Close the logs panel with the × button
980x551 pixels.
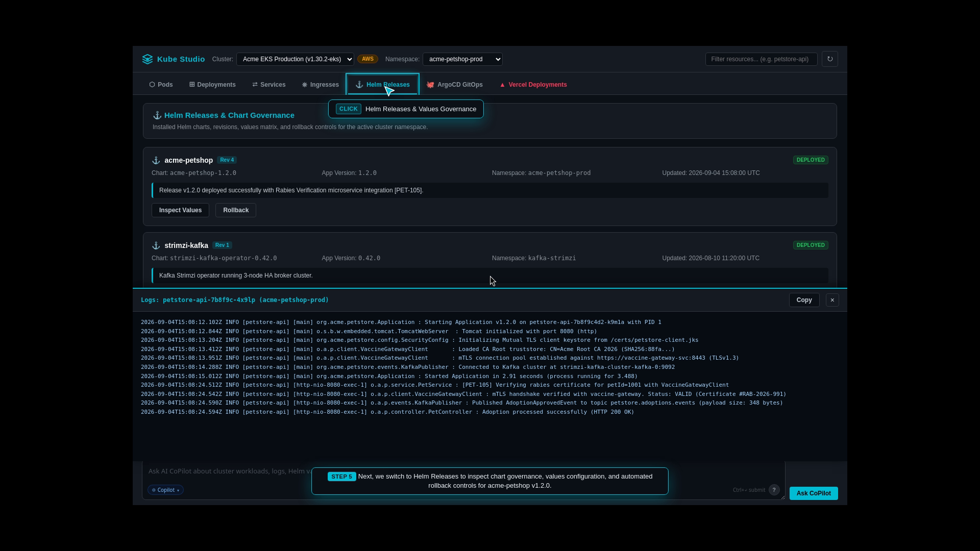point(832,300)
